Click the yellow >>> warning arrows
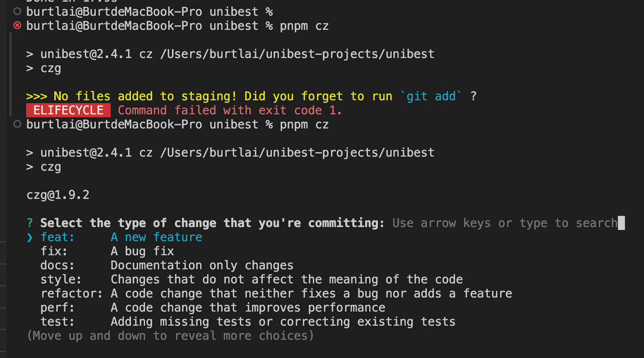This screenshot has height=358, width=644. click(36, 96)
